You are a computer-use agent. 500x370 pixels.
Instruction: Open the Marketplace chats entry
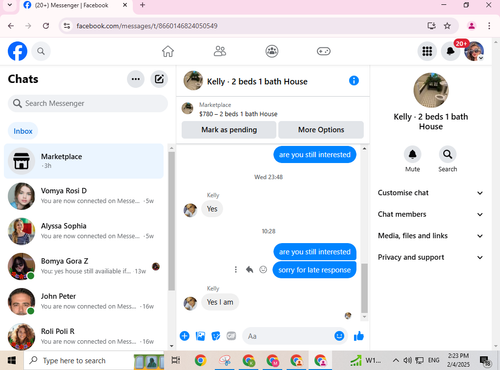pos(84,161)
